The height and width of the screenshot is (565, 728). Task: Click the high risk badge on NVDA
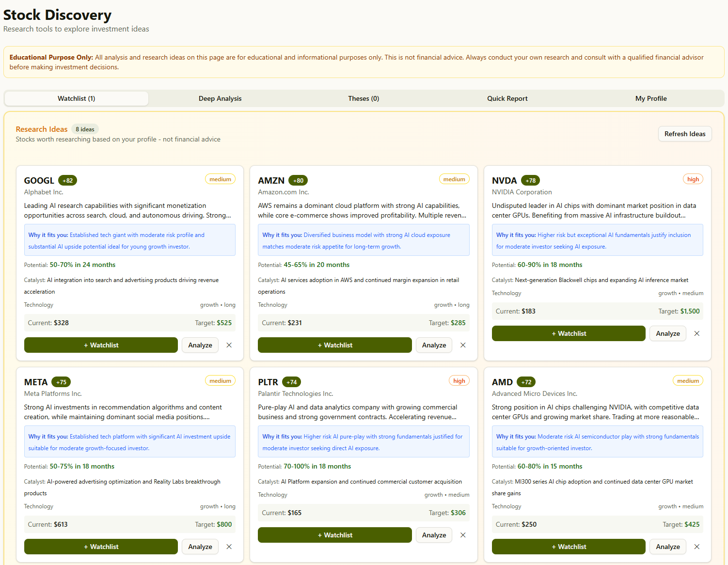tap(693, 179)
